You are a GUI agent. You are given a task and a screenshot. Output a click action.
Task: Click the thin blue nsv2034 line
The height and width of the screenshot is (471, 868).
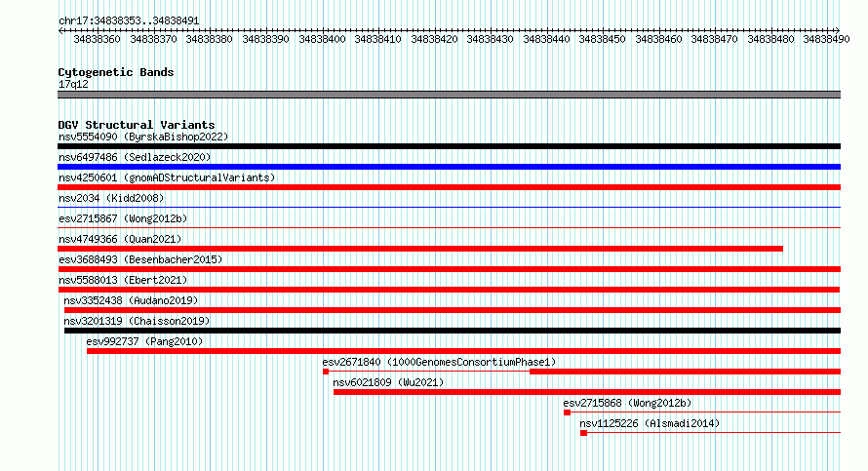coord(449,208)
